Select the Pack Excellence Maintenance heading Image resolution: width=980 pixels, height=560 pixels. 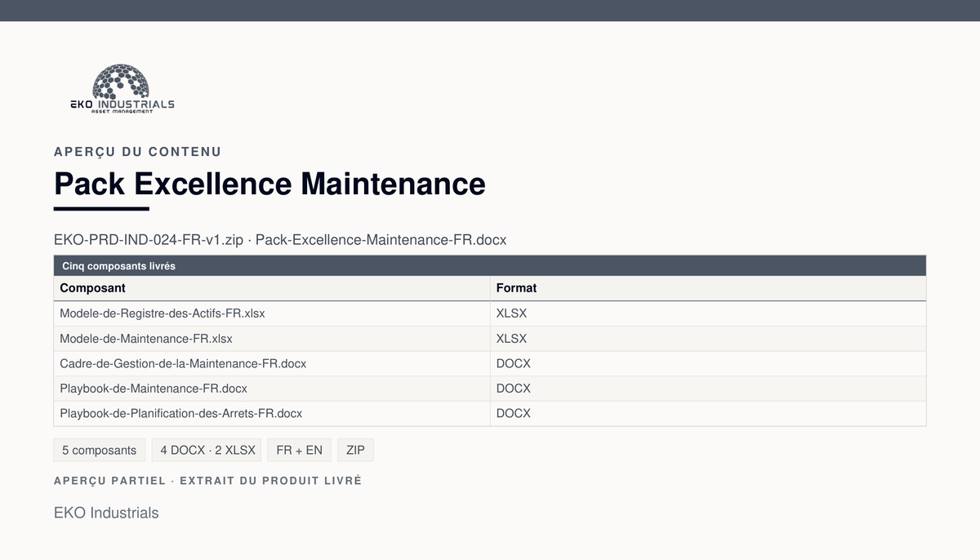tap(269, 184)
